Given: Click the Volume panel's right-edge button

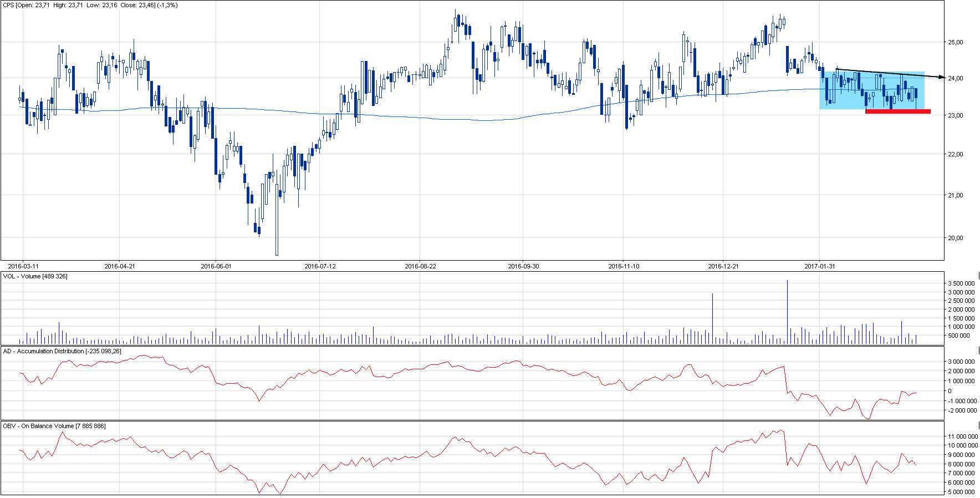Looking at the screenshot, I should coord(978,276).
